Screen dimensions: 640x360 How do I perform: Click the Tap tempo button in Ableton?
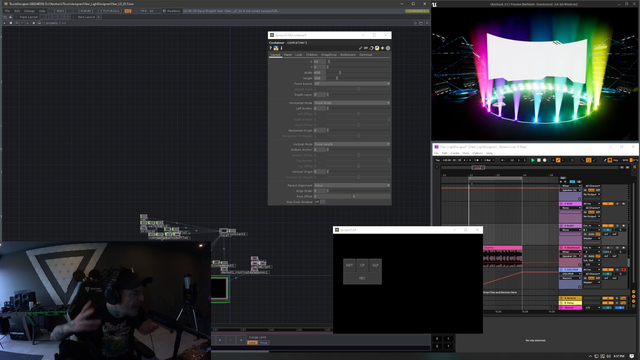click(438, 160)
